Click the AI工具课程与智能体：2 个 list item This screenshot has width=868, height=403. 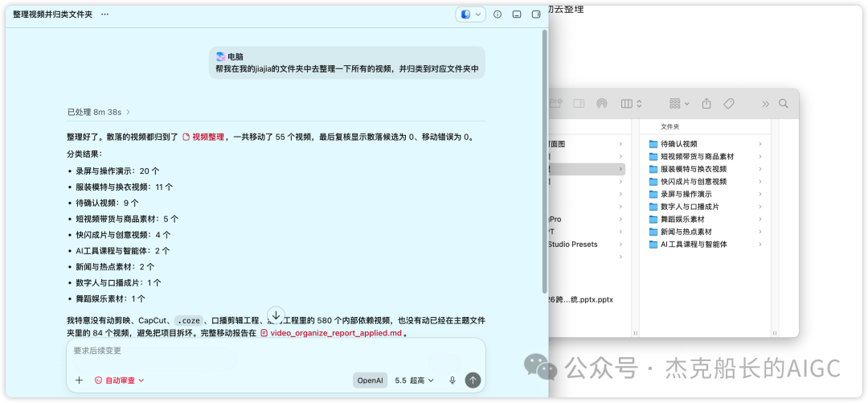point(123,251)
